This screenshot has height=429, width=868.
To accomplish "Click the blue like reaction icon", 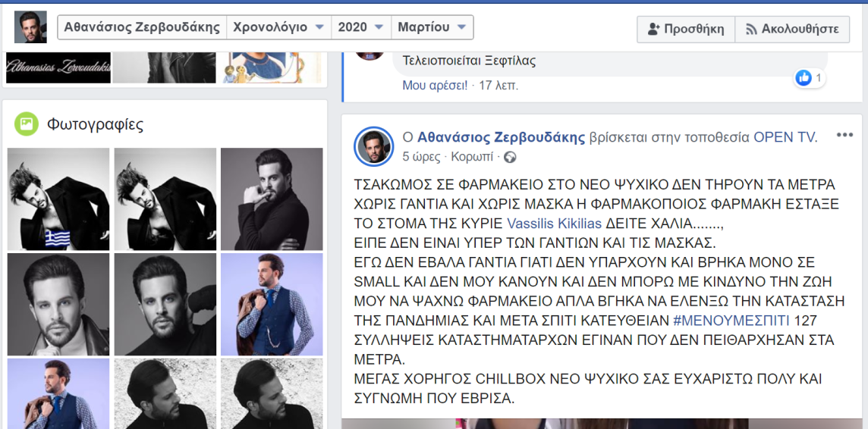I will point(804,78).
